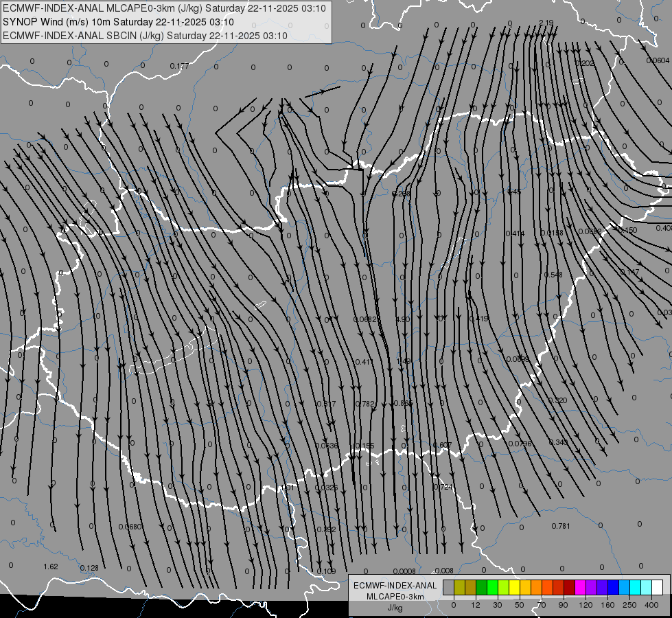Click the 1.62 value on the map
The width and height of the screenshot is (672, 618).
click(x=51, y=567)
